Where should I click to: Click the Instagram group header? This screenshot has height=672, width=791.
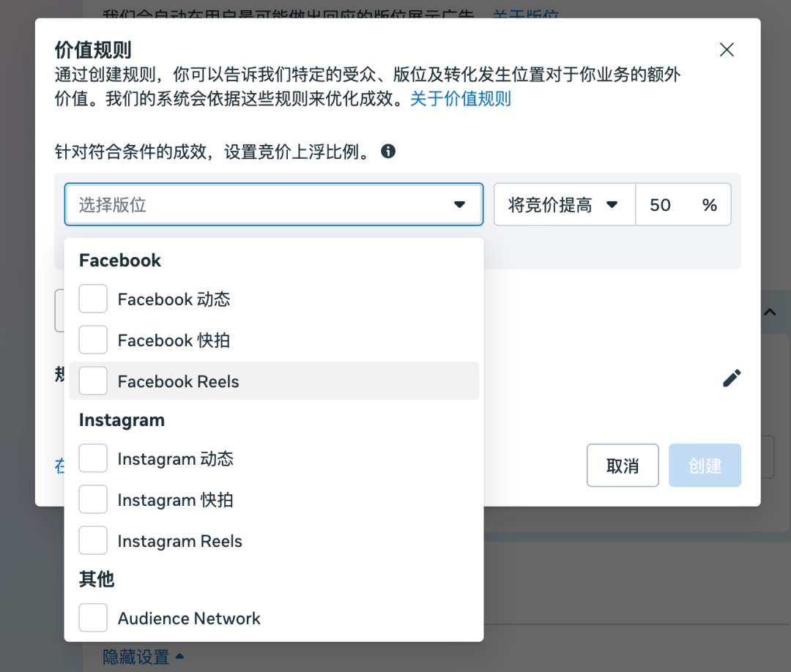click(122, 420)
